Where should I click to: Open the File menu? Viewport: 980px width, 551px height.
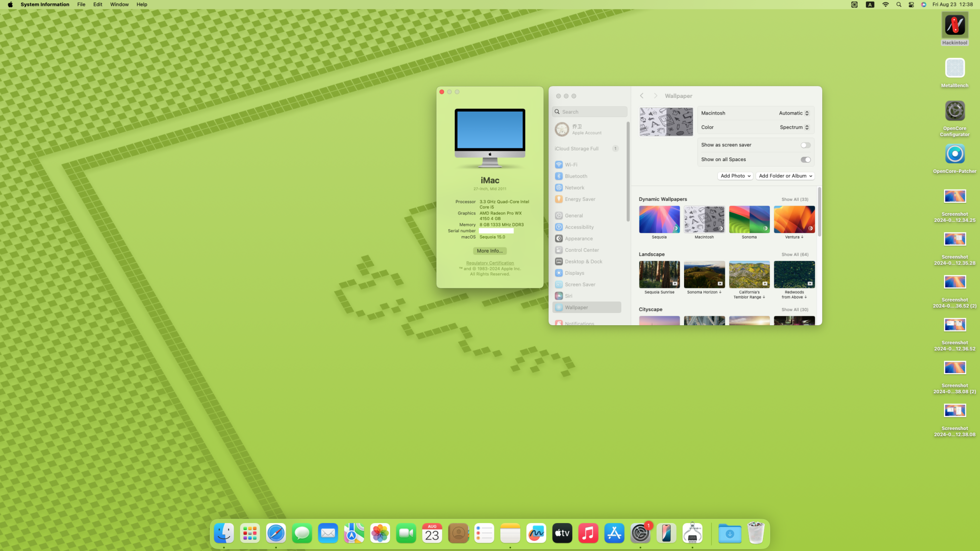pos(81,4)
